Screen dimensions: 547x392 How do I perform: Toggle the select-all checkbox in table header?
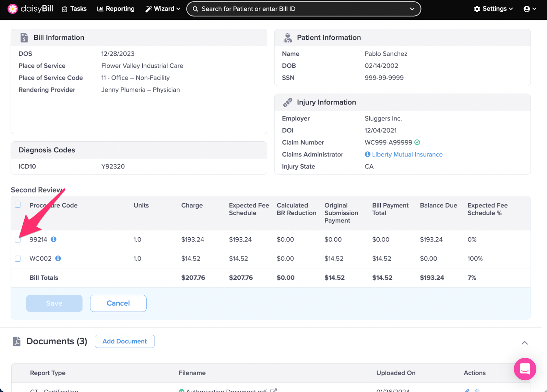18,205
